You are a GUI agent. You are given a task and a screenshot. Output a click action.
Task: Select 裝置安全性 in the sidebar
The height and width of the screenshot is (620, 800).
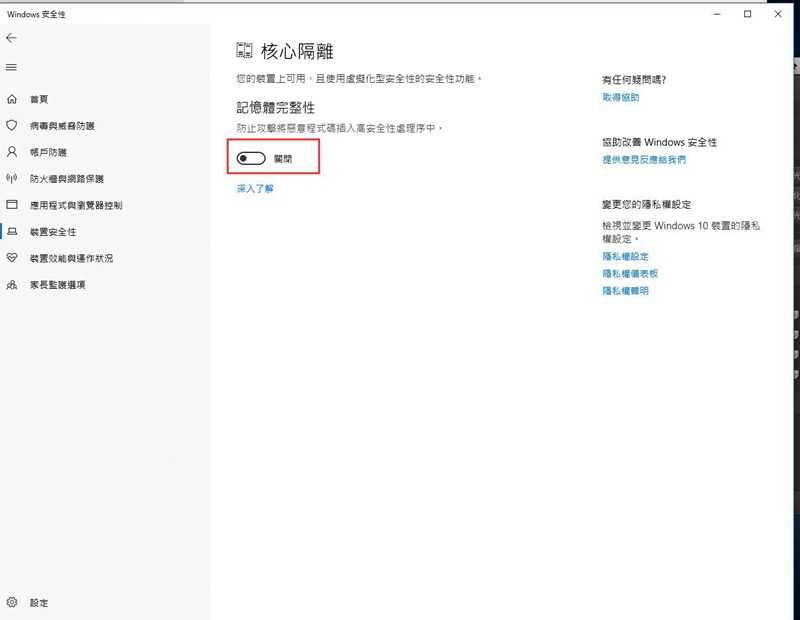[x=53, y=232]
